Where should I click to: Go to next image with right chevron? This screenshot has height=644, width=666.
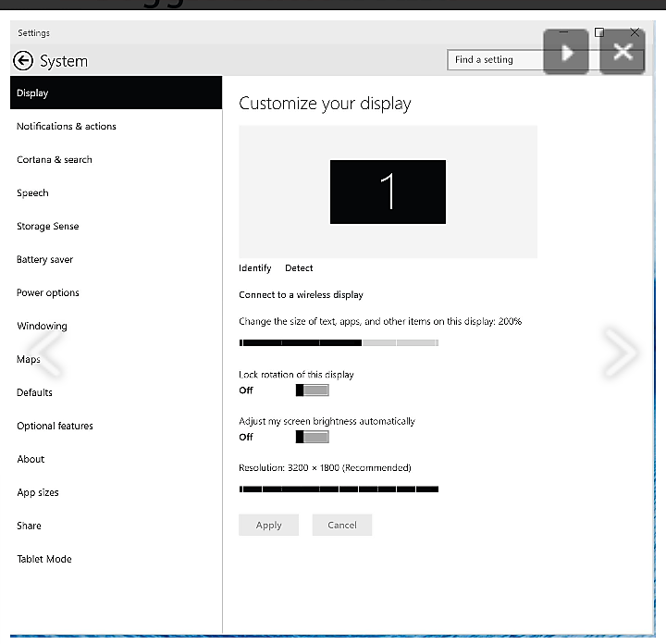click(621, 352)
